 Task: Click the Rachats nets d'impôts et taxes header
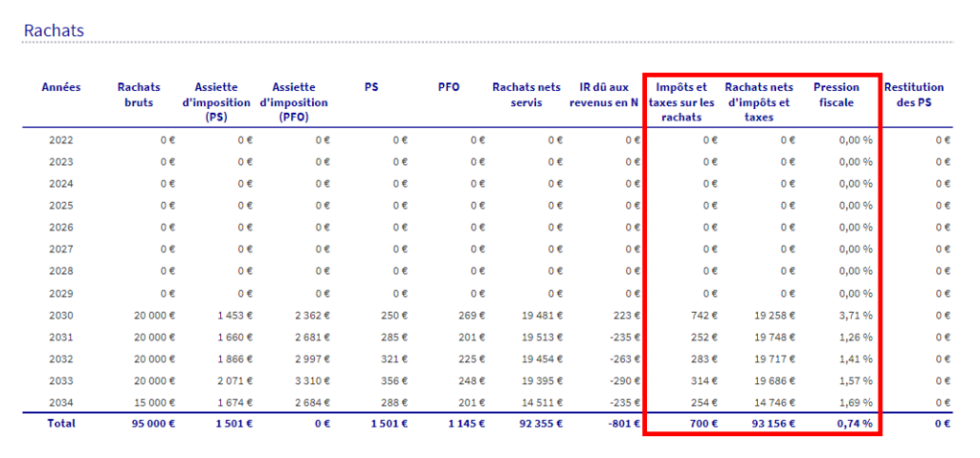758,102
